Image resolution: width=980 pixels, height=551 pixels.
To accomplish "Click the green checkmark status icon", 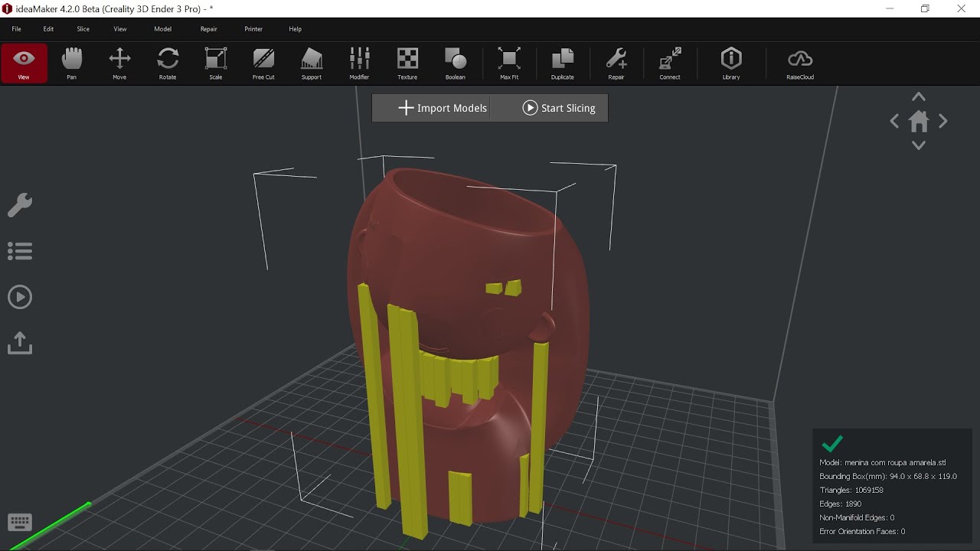I will pyautogui.click(x=832, y=444).
